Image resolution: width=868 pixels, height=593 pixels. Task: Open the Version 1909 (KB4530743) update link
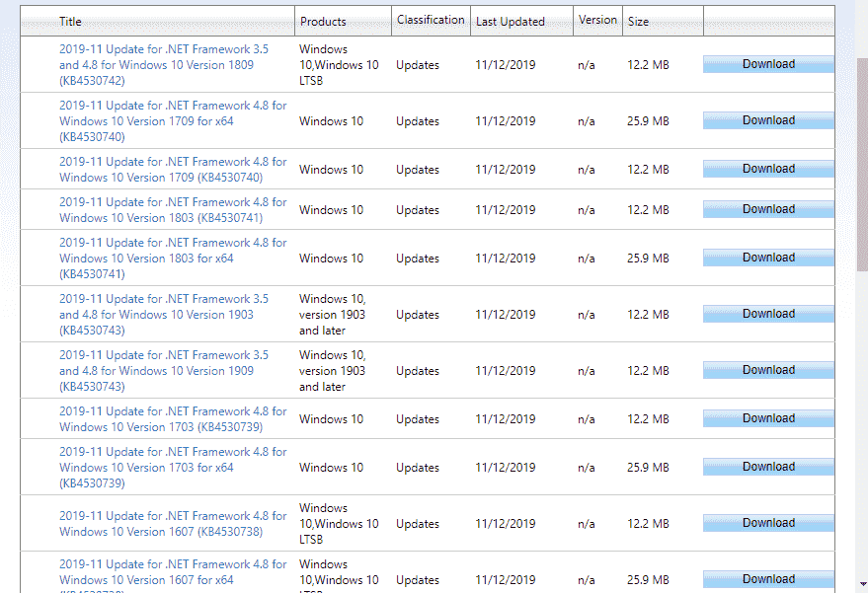tap(164, 371)
